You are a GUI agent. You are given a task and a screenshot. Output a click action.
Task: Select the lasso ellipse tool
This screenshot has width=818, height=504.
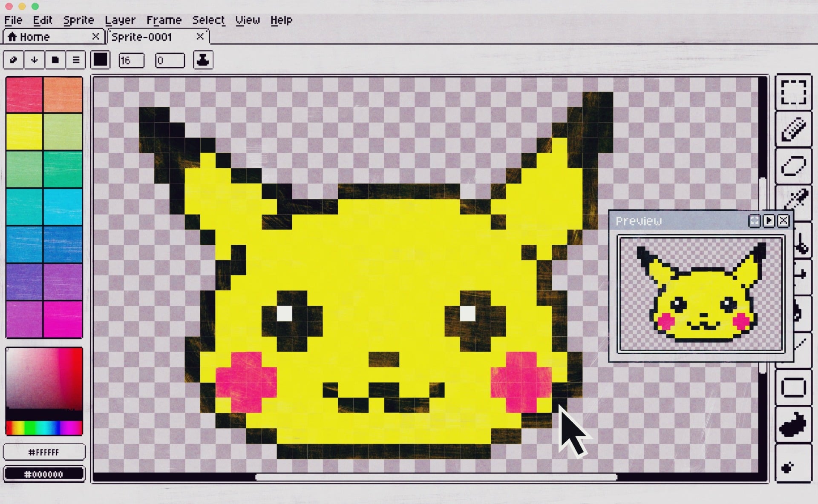pyautogui.click(x=793, y=166)
